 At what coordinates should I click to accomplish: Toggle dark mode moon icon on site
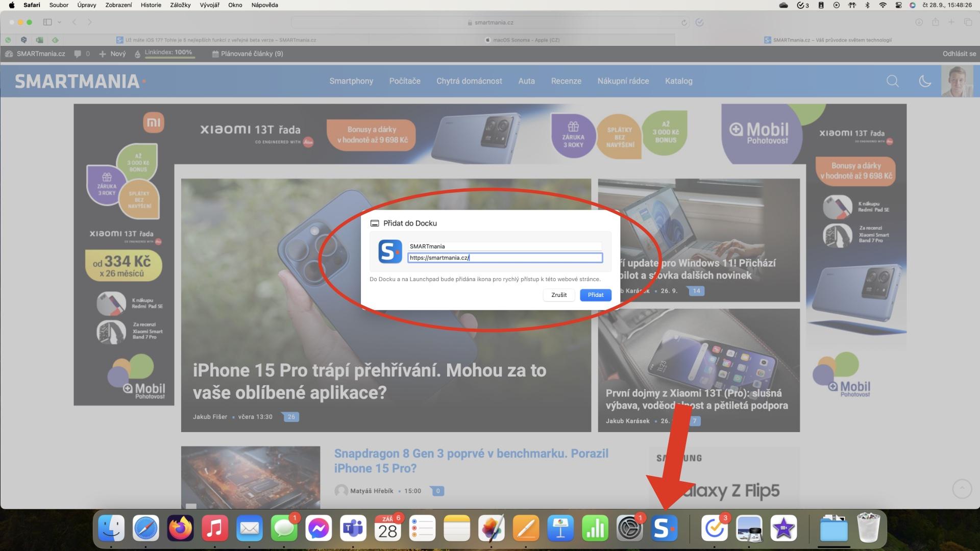tap(925, 81)
